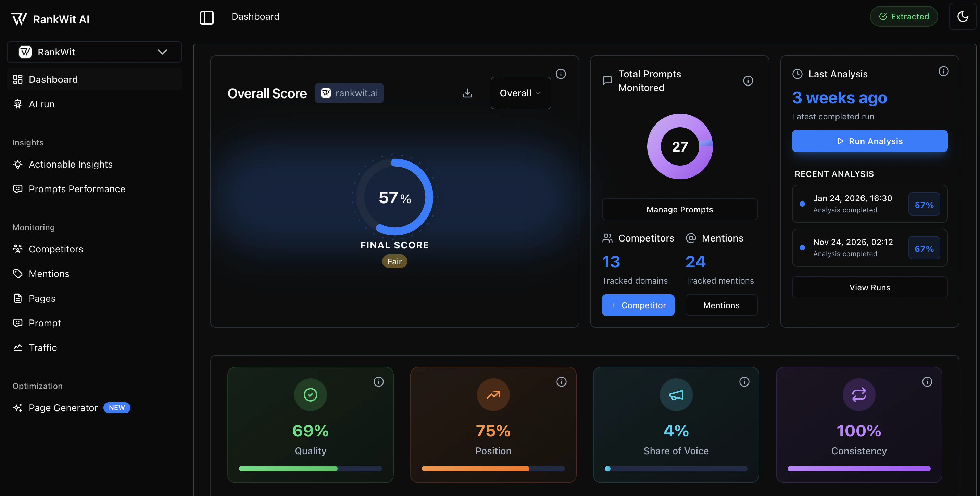Click the Manage Prompts button
The height and width of the screenshot is (496, 980).
click(679, 209)
